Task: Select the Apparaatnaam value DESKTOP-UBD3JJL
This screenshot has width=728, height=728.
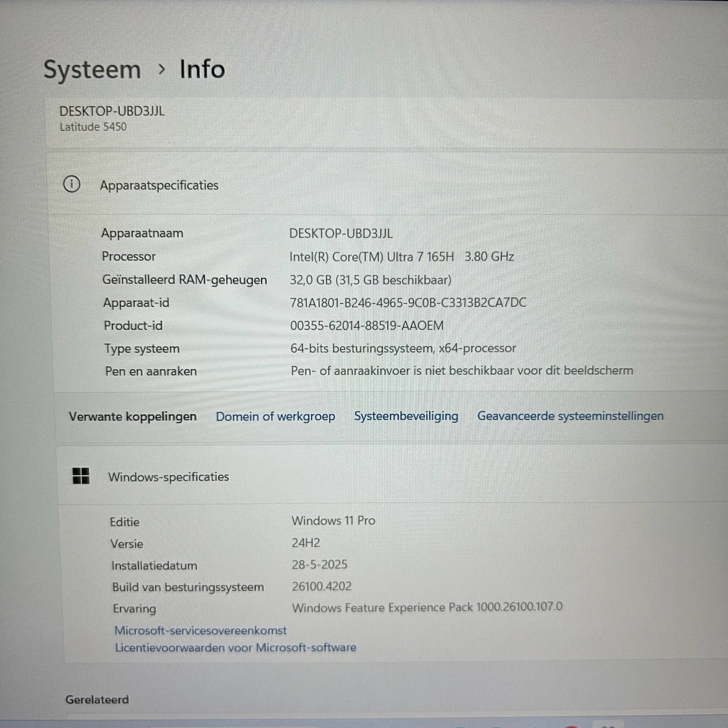Action: tap(341, 234)
